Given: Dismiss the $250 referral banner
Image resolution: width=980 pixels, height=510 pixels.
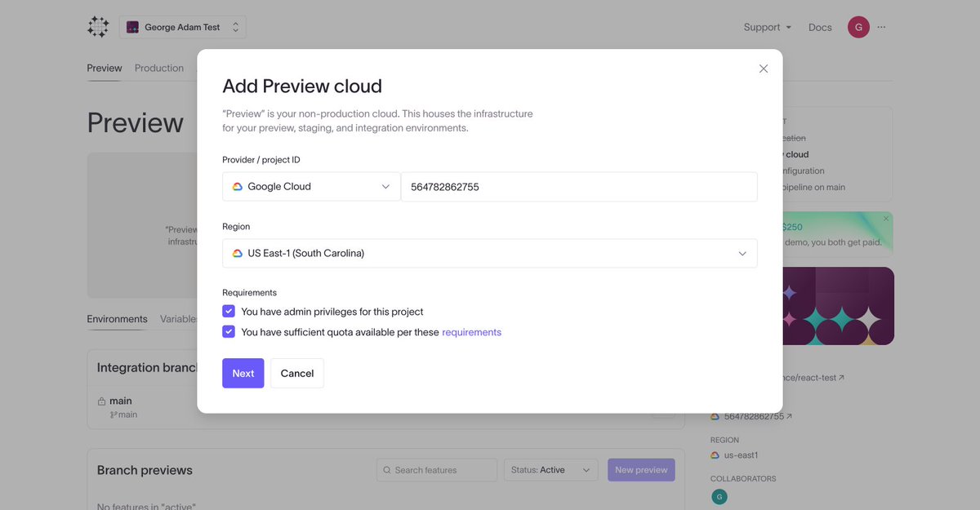Looking at the screenshot, I should (886, 219).
